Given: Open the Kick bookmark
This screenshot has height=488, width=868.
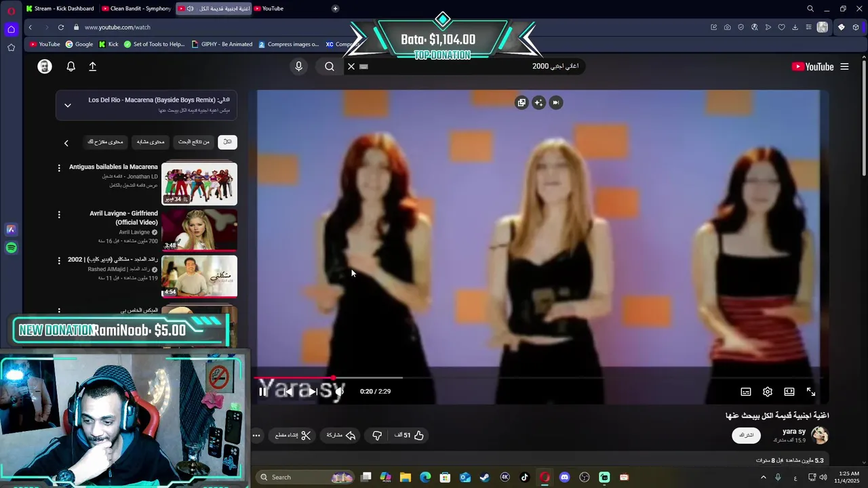Looking at the screenshot, I should pos(108,44).
